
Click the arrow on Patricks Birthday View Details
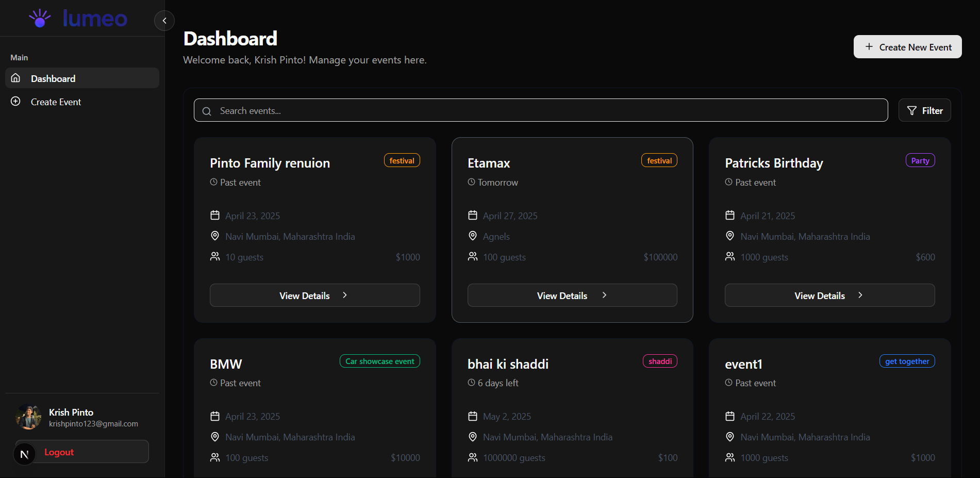tap(860, 295)
